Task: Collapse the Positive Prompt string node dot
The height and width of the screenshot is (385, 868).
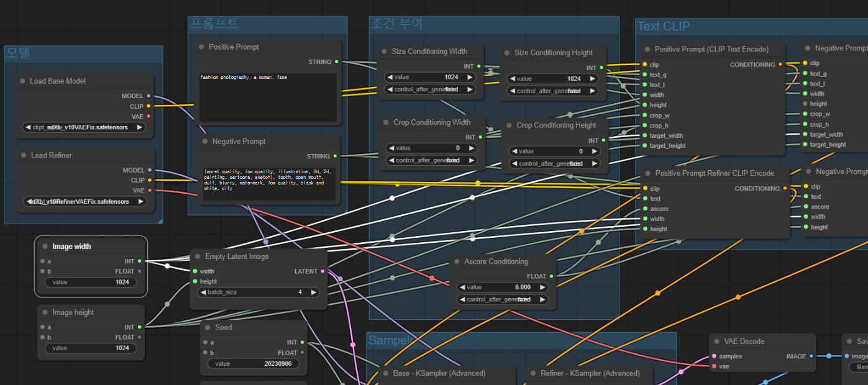Action: click(202, 47)
